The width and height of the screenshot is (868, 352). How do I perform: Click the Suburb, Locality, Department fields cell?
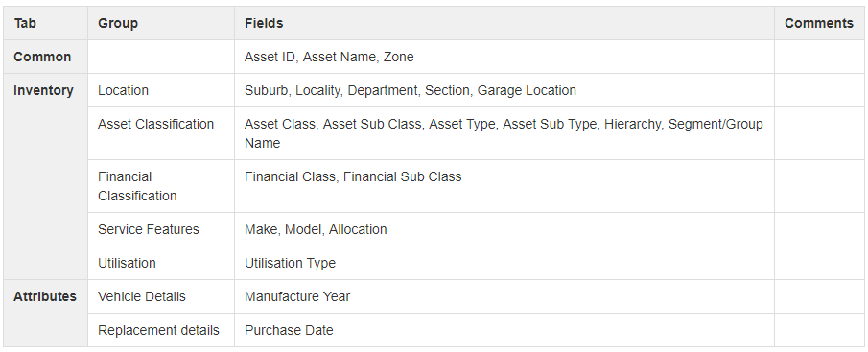504,90
